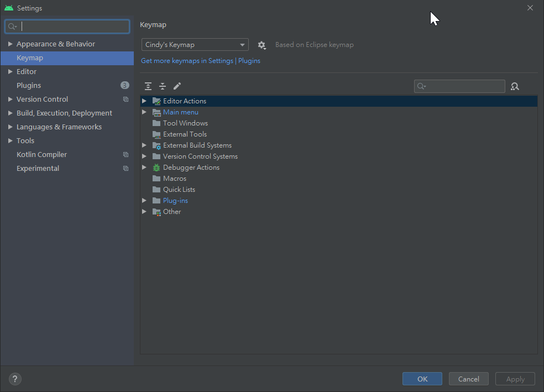The height and width of the screenshot is (392, 544).
Task: Close the Settings dialog
Action: tap(530, 8)
